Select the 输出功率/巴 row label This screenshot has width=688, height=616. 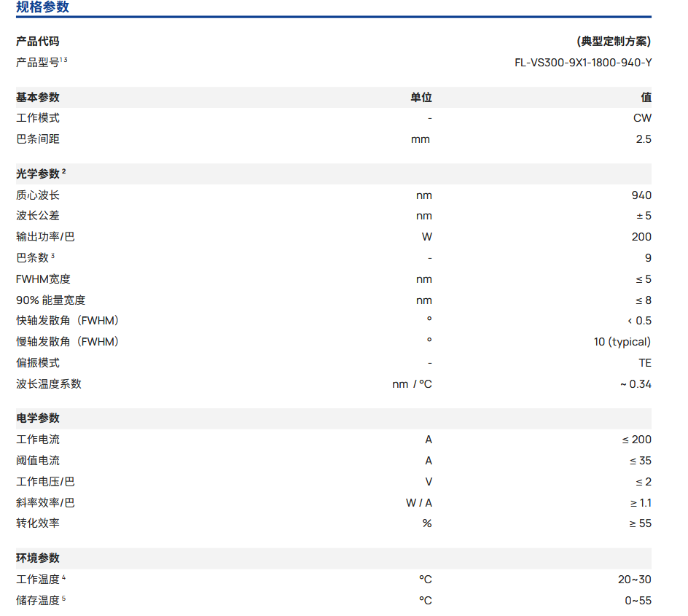[45, 237]
